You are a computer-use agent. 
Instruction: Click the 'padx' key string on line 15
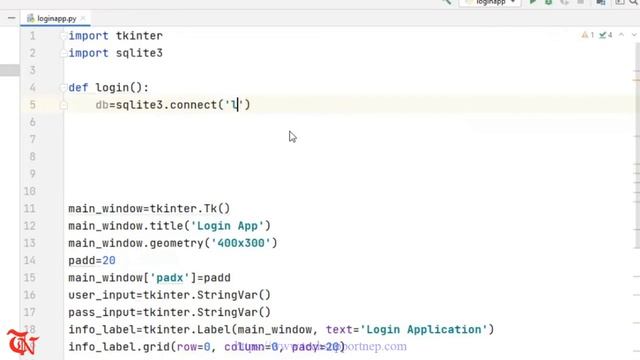point(170,278)
